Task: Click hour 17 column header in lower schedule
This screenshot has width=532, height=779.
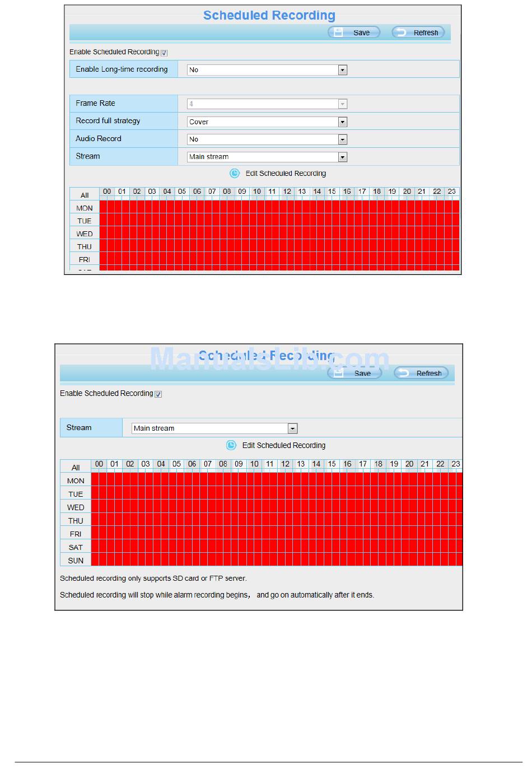Action: [x=363, y=464]
